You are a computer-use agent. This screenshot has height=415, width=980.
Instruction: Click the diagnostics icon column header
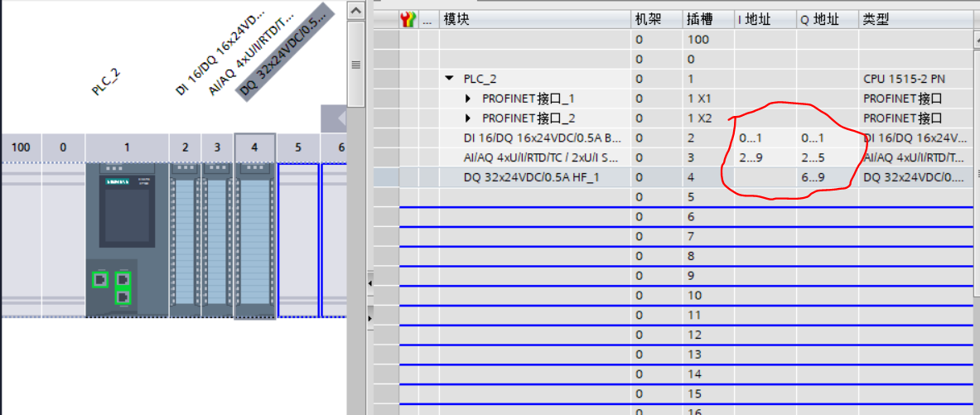[x=408, y=19]
